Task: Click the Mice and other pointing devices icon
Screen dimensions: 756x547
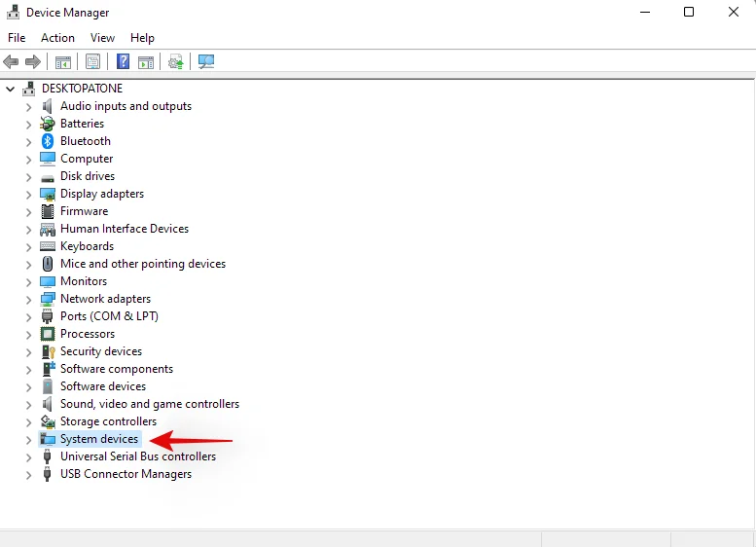Action: click(48, 264)
